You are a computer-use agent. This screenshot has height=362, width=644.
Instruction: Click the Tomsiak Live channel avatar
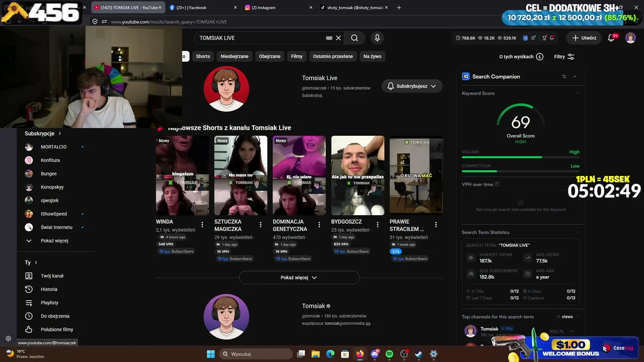pos(226,88)
